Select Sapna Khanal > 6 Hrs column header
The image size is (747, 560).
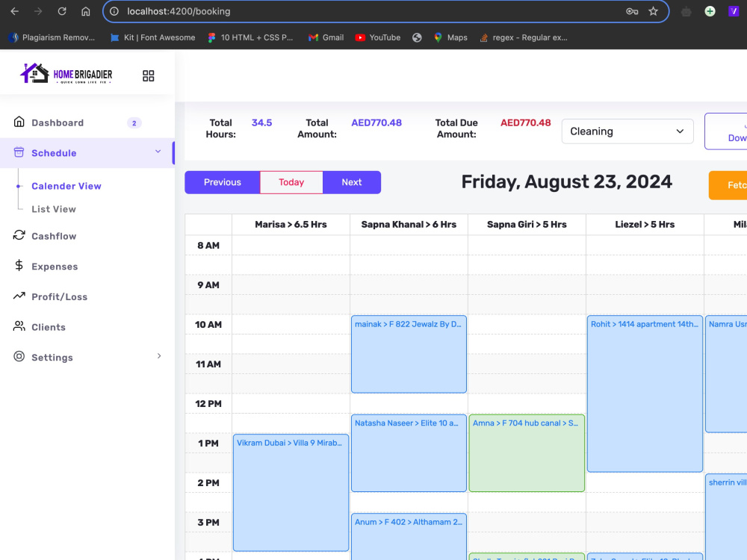pyautogui.click(x=409, y=224)
